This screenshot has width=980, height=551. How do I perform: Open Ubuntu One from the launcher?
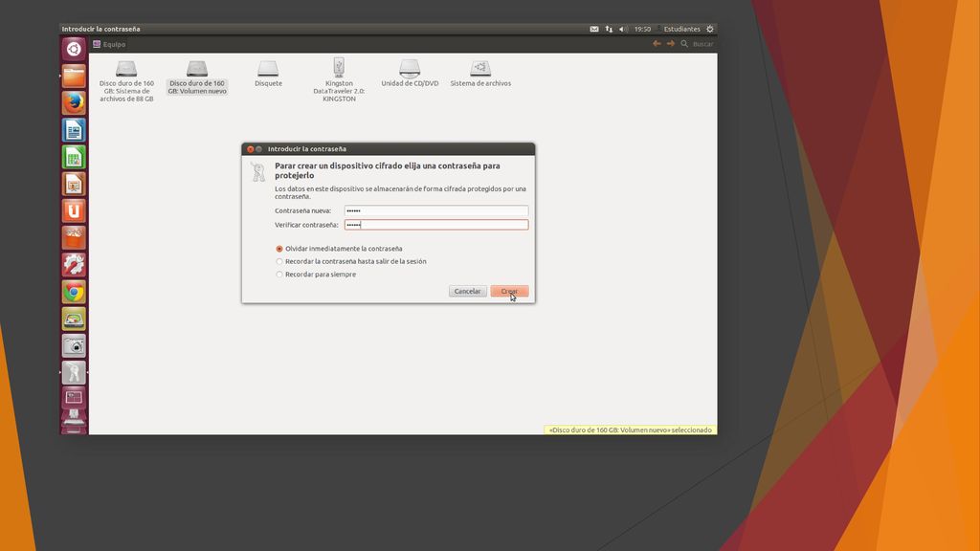click(x=74, y=210)
